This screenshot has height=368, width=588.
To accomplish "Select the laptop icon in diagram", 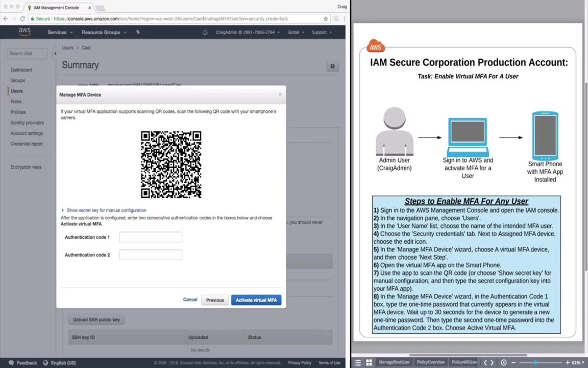I will tap(468, 137).
